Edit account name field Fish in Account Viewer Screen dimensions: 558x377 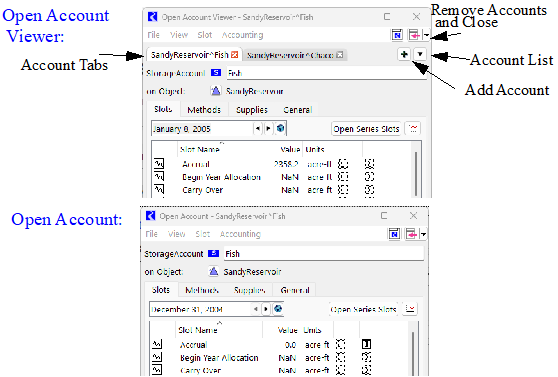(326, 73)
